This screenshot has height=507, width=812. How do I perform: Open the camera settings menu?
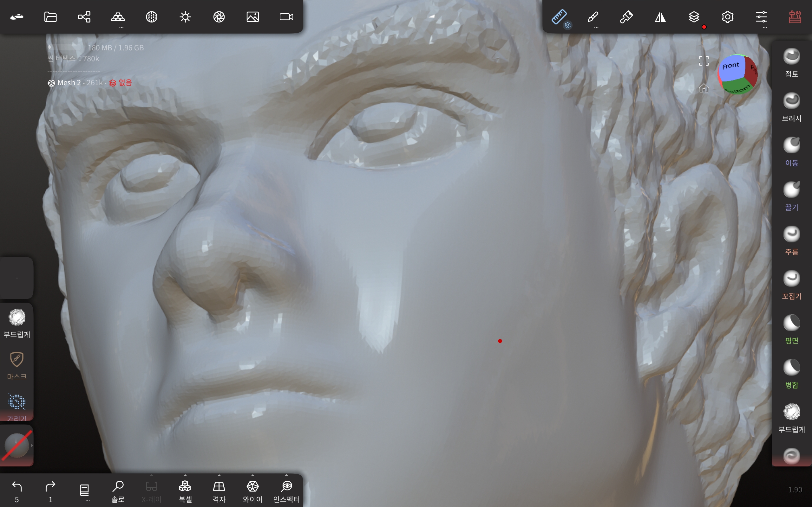pyautogui.click(x=286, y=17)
